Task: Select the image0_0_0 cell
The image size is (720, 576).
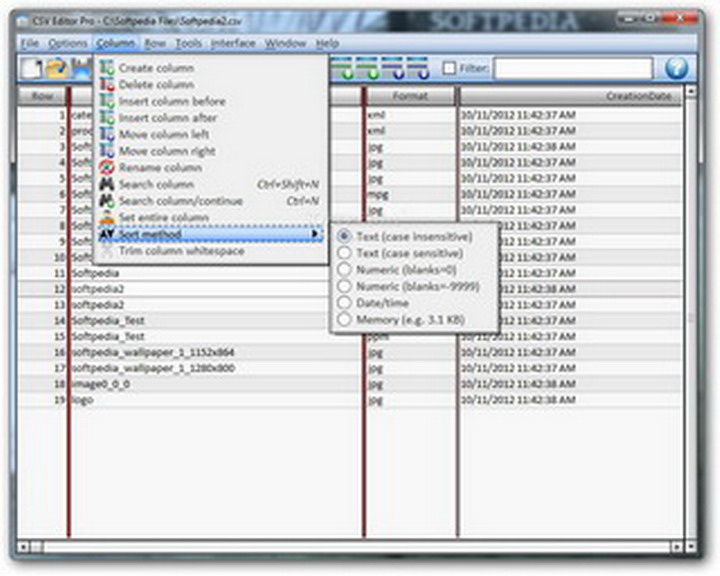Action: [216, 384]
